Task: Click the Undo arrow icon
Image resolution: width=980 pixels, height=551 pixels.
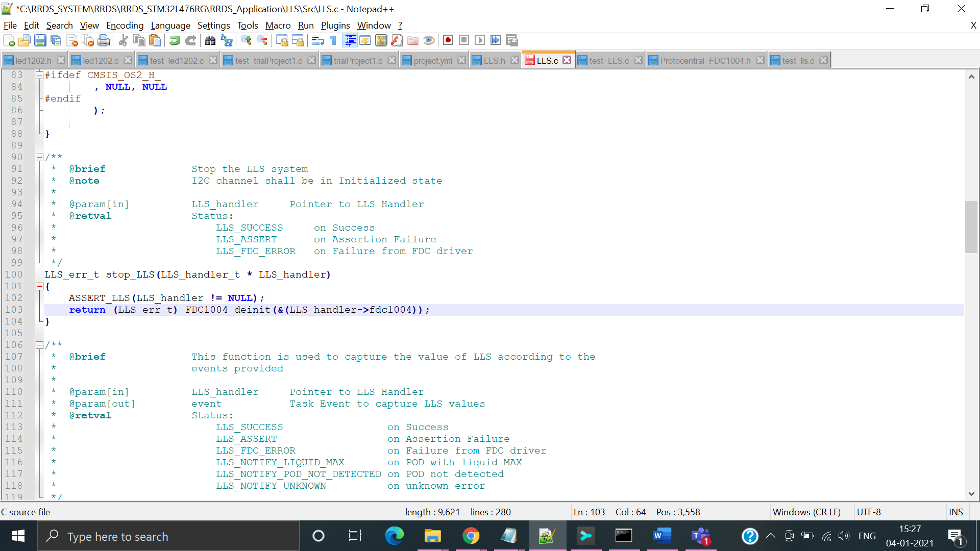Action: [x=175, y=40]
